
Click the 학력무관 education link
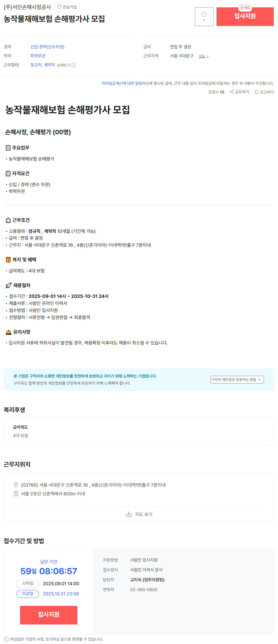tap(38, 56)
